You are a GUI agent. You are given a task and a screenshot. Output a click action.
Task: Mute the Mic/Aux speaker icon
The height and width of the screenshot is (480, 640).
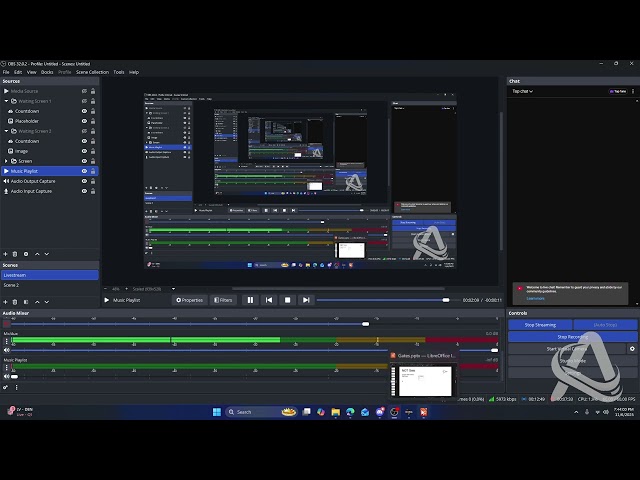click(6, 350)
